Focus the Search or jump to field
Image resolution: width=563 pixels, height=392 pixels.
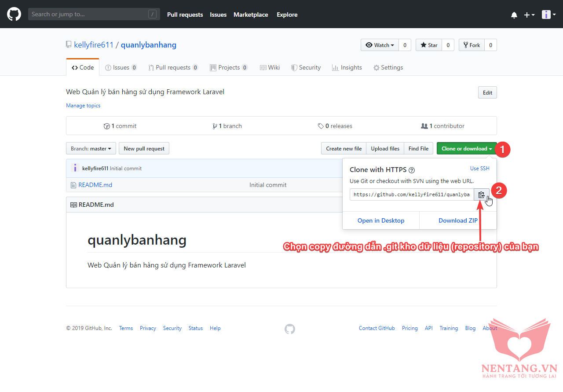(88, 14)
